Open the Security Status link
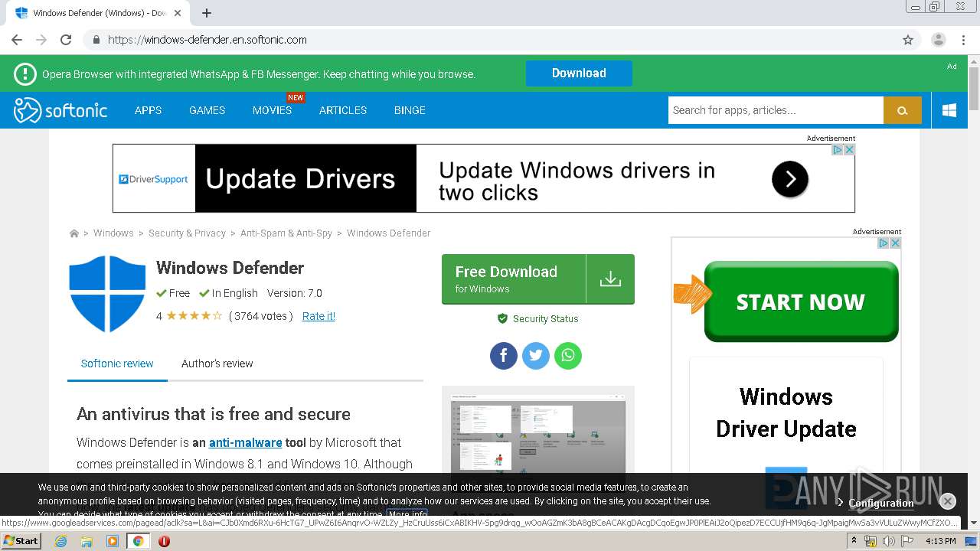980x551 pixels. (x=545, y=319)
